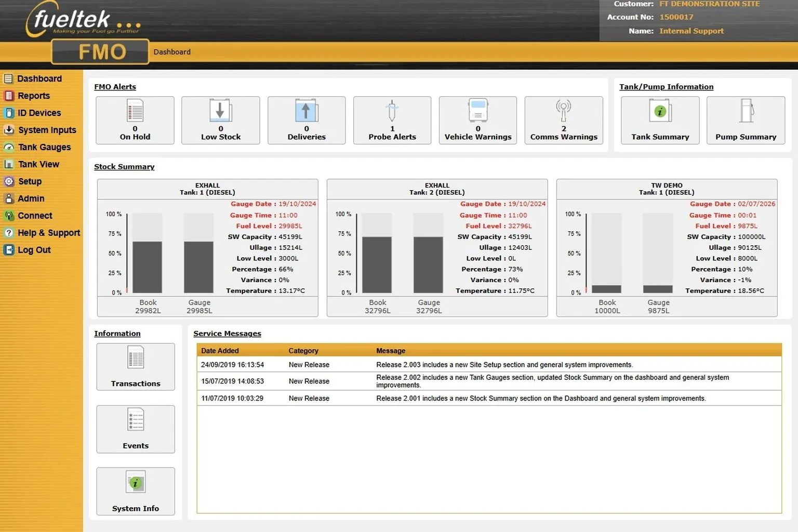Screen dimensions: 798x532
Task: Click the Release 2.003 message text
Action: pyautogui.click(x=504, y=365)
